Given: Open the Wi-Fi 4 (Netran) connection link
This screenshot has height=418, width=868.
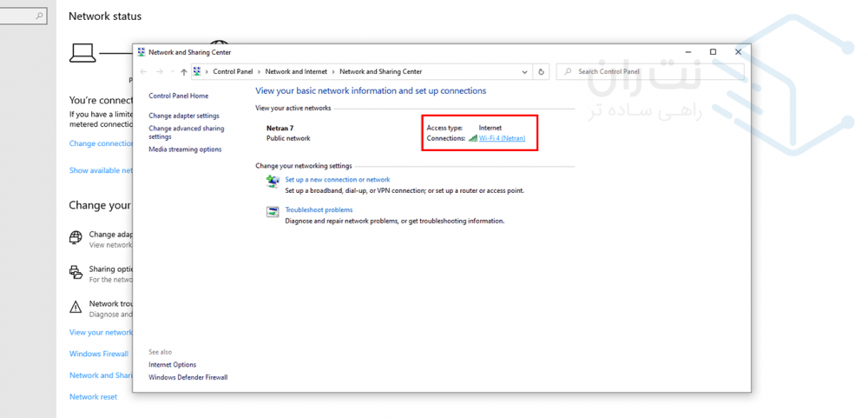Looking at the screenshot, I should (x=503, y=138).
